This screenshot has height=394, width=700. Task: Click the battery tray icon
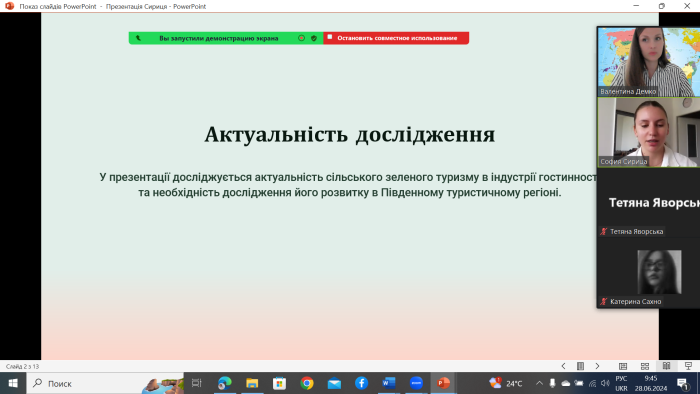pyautogui.click(x=579, y=383)
